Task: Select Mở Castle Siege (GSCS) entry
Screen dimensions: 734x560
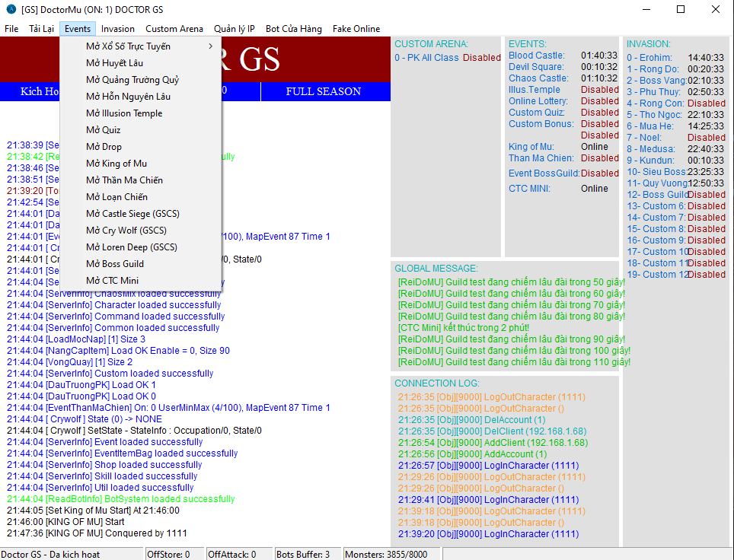Action: point(132,214)
